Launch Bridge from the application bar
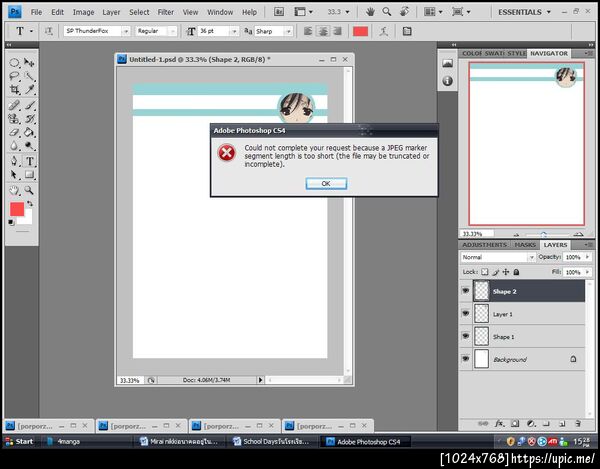The width and height of the screenshot is (600, 469). pyautogui.click(x=279, y=12)
